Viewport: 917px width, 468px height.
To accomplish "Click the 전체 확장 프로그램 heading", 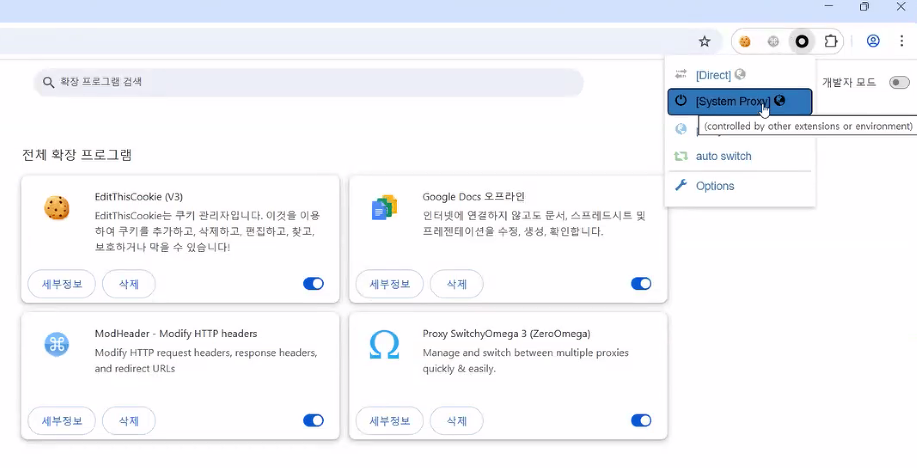I will coord(77,155).
